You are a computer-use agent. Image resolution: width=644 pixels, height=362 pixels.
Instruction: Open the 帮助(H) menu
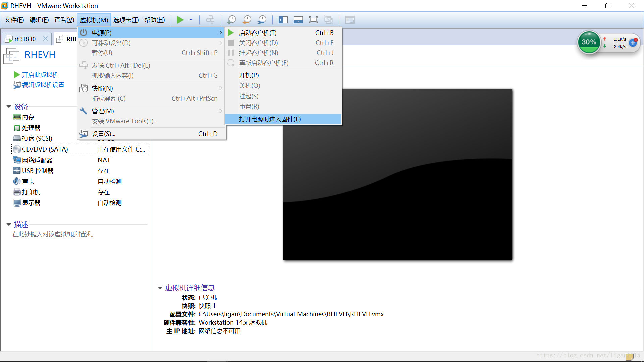155,20
